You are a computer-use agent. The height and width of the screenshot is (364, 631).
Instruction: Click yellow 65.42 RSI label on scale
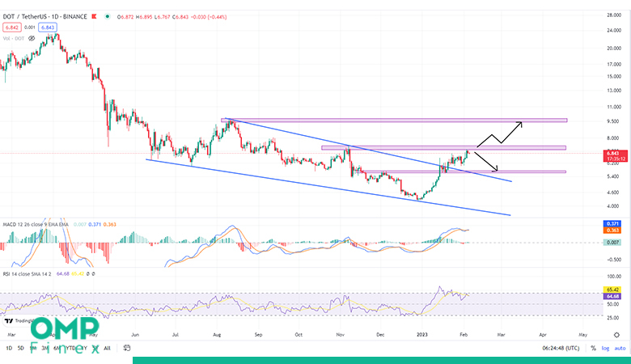point(612,290)
